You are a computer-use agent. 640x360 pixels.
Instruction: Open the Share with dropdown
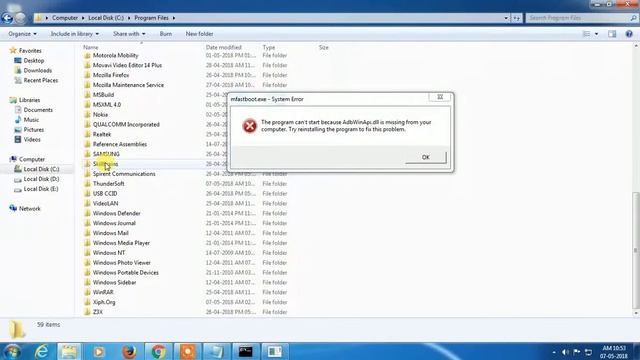coord(129,34)
